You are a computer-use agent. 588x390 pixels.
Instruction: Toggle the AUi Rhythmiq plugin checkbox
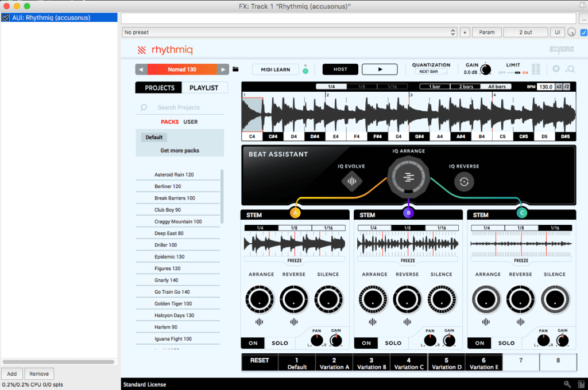click(6, 18)
